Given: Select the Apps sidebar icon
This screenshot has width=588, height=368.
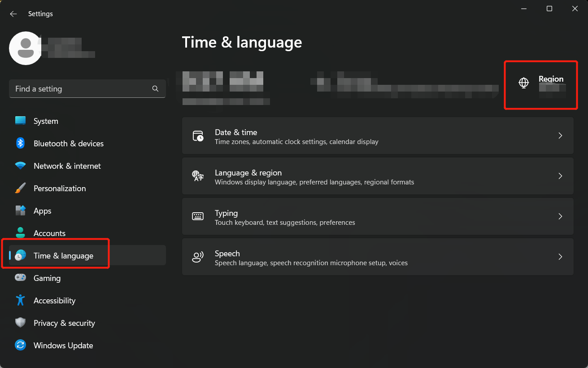Looking at the screenshot, I should pos(20,210).
